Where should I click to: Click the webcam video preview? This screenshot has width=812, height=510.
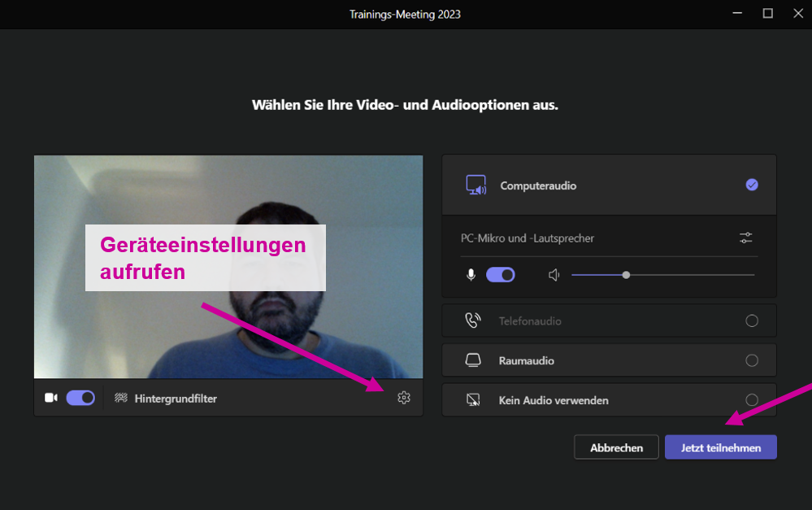point(228,267)
